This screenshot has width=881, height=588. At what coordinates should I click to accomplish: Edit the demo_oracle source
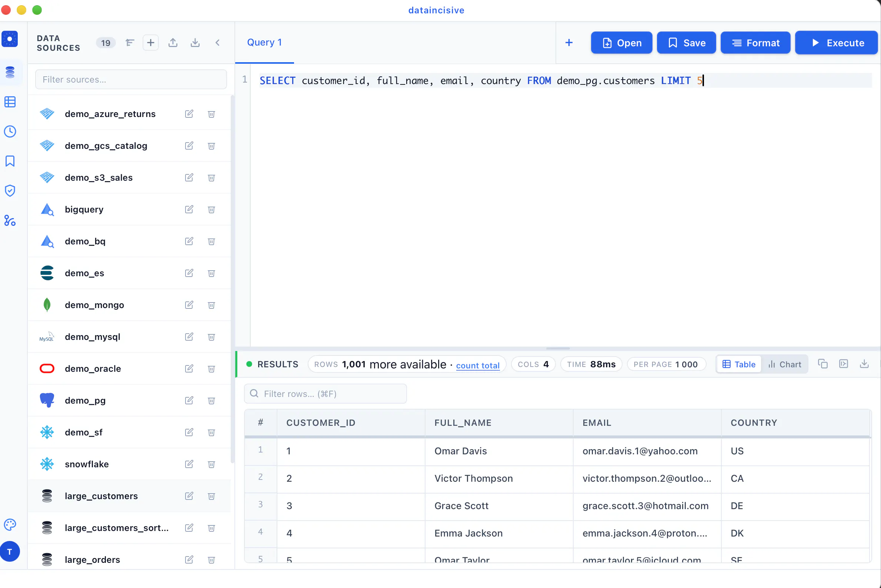(189, 369)
